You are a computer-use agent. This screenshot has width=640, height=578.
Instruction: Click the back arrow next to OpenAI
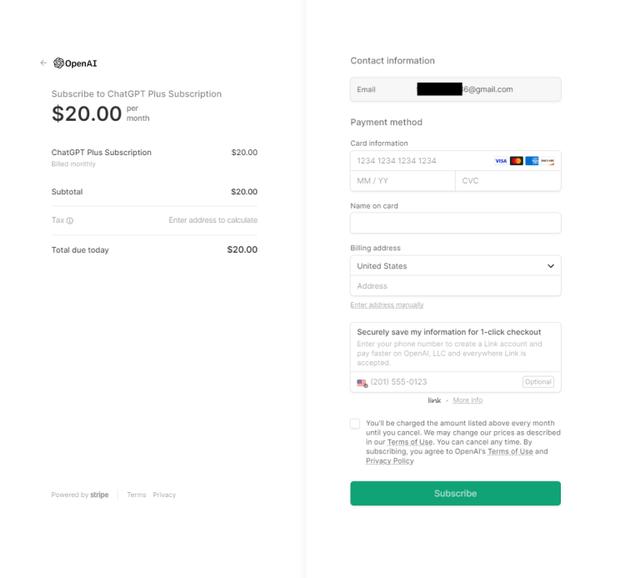(x=44, y=63)
